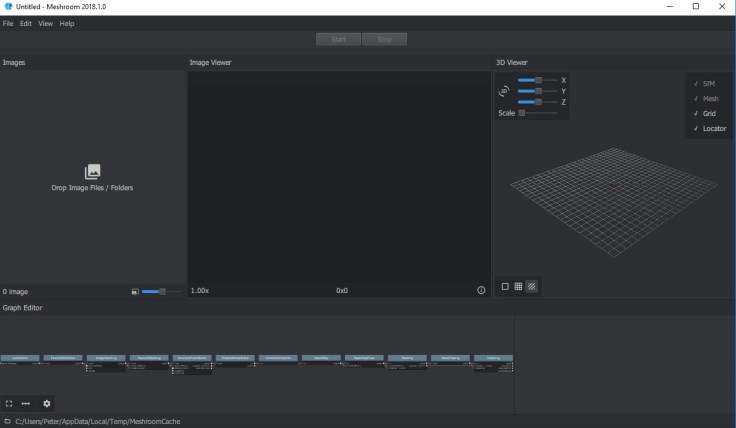The height and width of the screenshot is (428, 736).
Task: Open the Help menu
Action: (67, 23)
